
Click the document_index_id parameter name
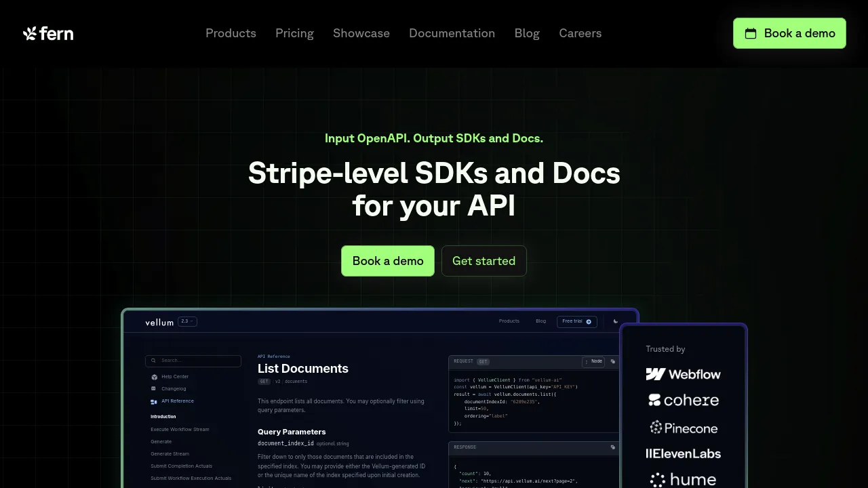pyautogui.click(x=285, y=443)
